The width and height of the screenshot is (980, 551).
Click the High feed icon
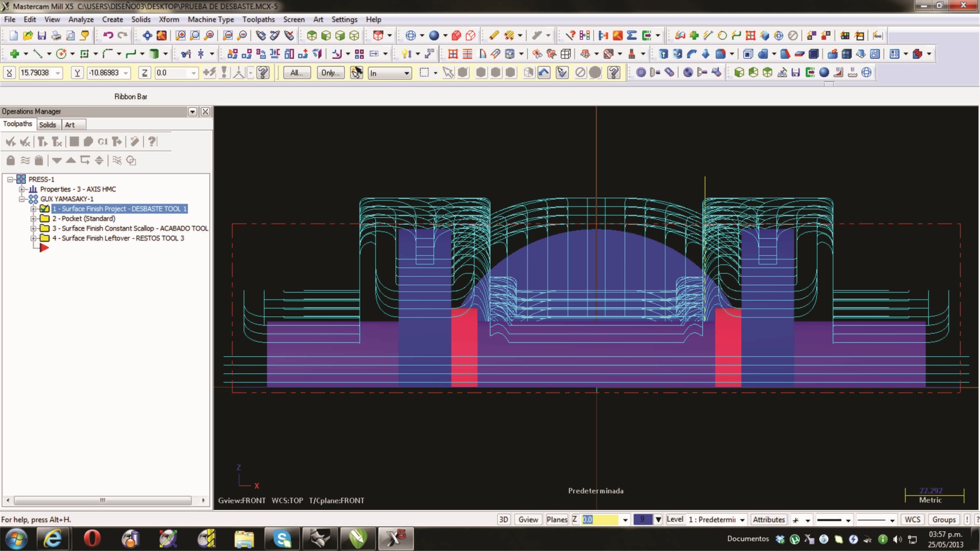pyautogui.click(x=117, y=141)
